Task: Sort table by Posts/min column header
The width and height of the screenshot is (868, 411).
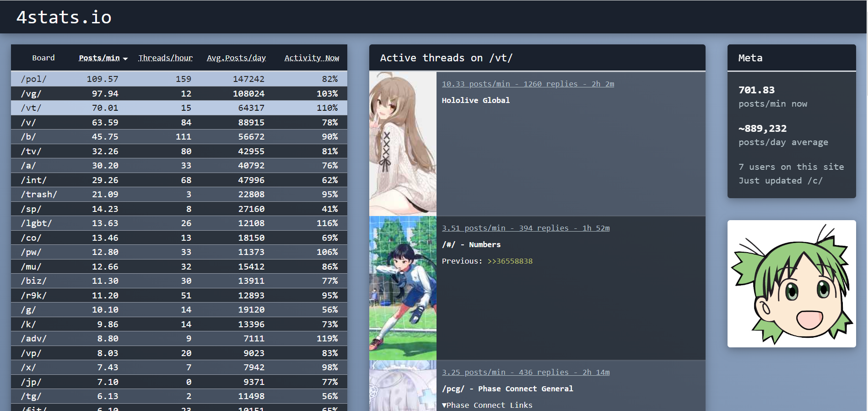Action: 99,58
